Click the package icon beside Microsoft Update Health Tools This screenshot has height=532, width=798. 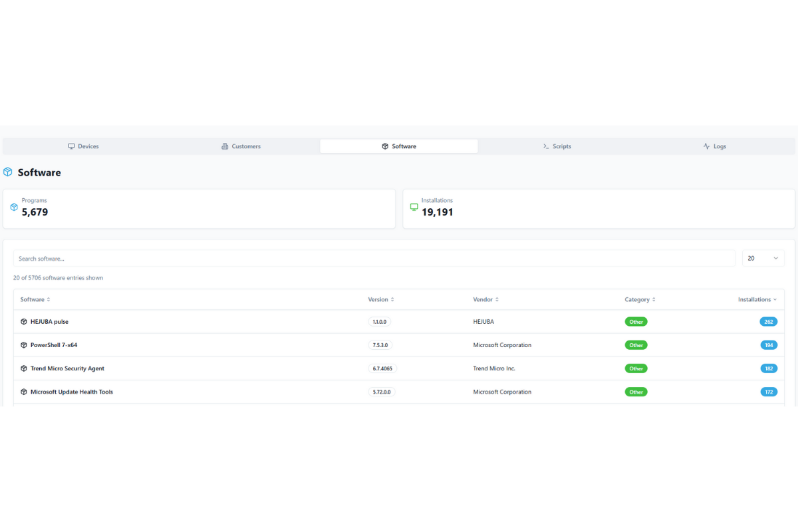[x=24, y=392]
